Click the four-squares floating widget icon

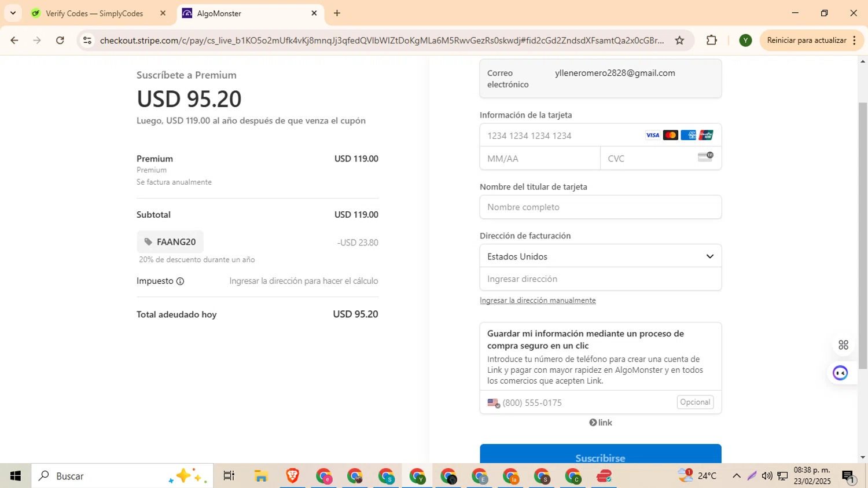(x=843, y=345)
